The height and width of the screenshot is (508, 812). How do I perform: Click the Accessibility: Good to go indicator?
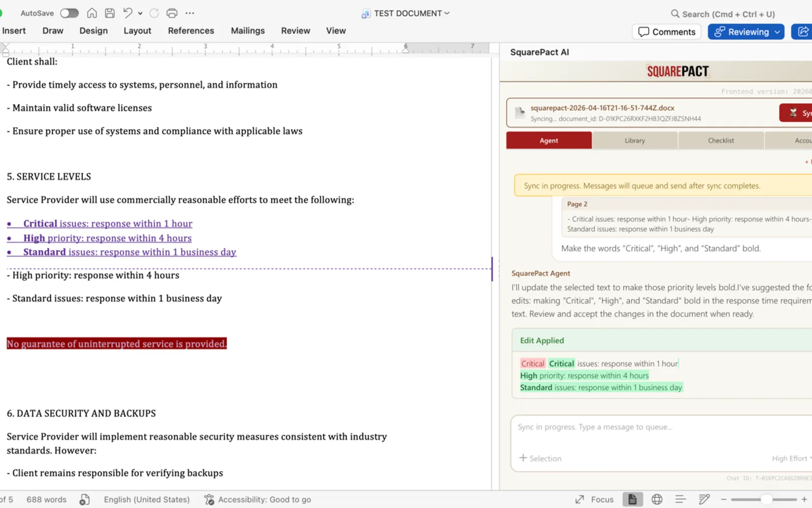pyautogui.click(x=258, y=500)
